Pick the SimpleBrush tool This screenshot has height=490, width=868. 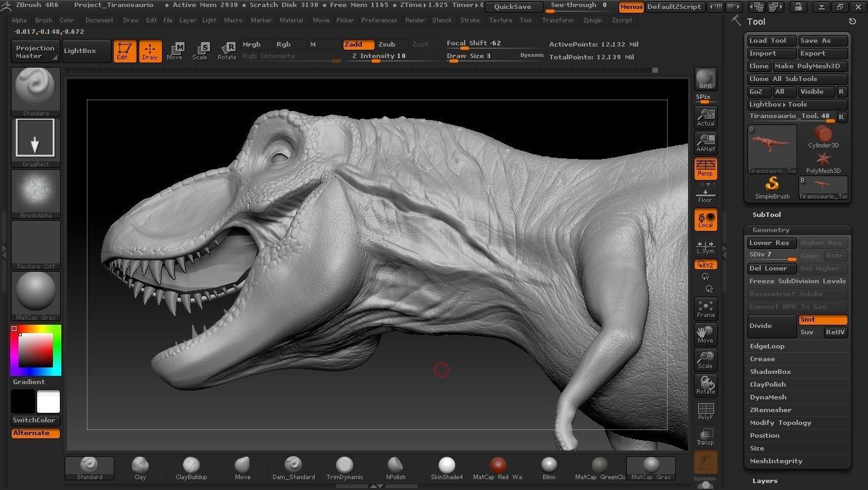(x=772, y=188)
